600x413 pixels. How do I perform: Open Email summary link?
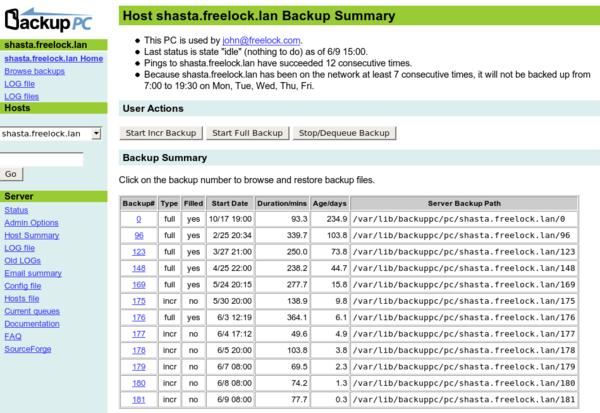point(33,273)
